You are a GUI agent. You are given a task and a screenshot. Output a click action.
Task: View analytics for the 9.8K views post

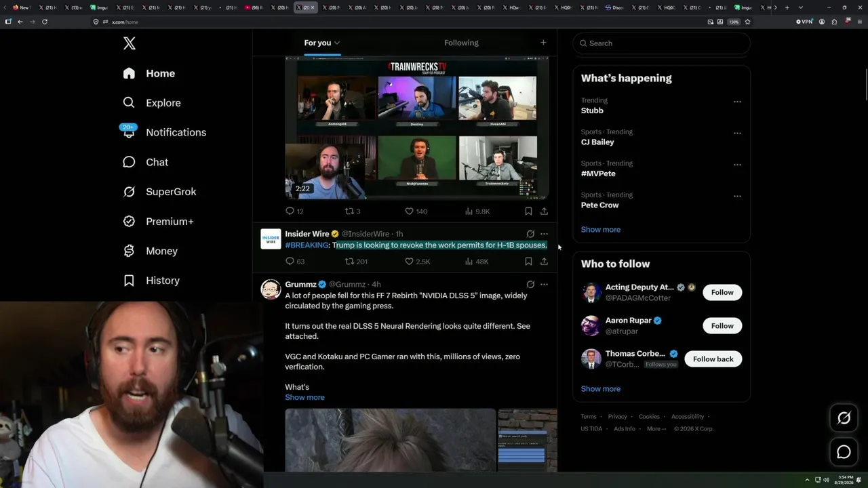pyautogui.click(x=477, y=211)
